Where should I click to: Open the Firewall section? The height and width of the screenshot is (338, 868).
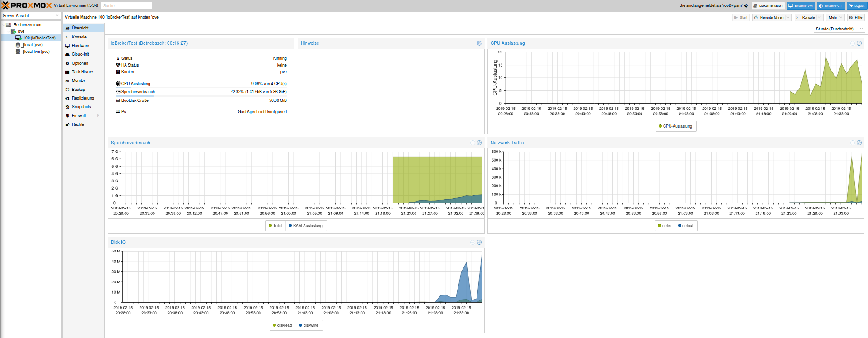(x=83, y=116)
